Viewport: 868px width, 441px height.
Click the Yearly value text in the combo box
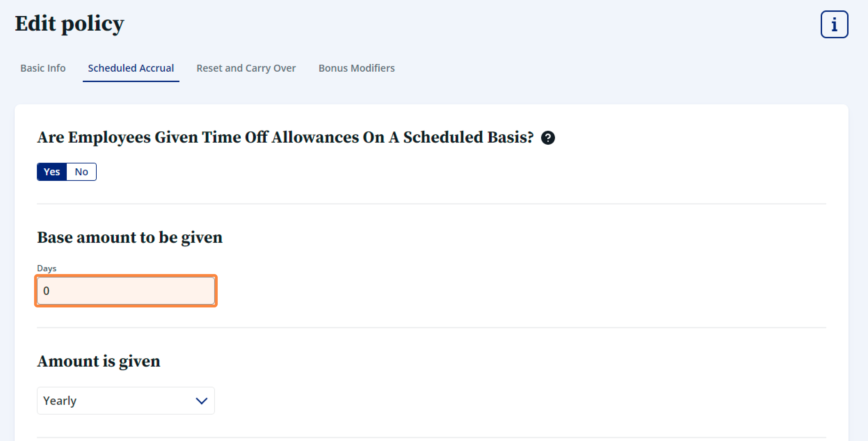point(60,401)
